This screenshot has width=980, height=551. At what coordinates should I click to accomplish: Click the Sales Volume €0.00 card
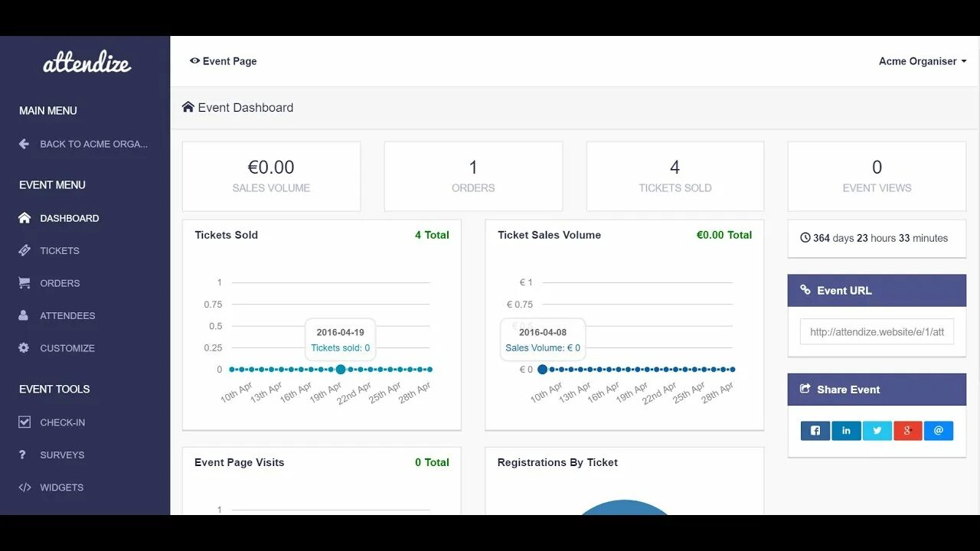pos(271,176)
